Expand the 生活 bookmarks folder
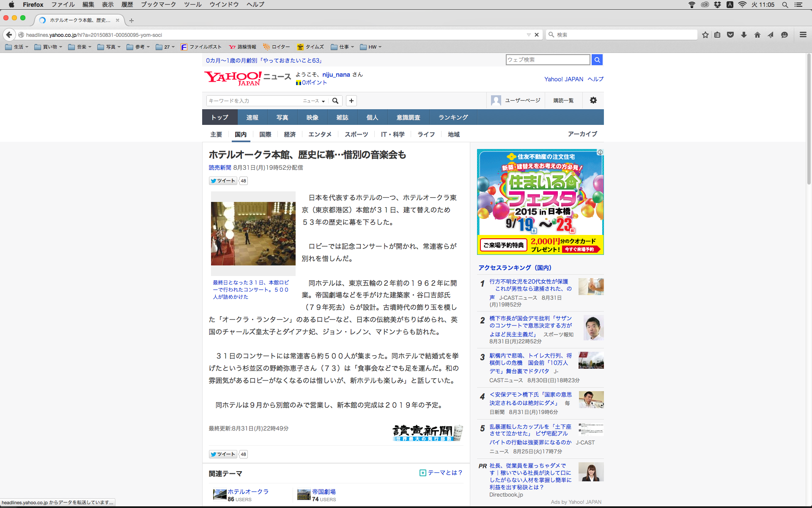 pyautogui.click(x=17, y=47)
